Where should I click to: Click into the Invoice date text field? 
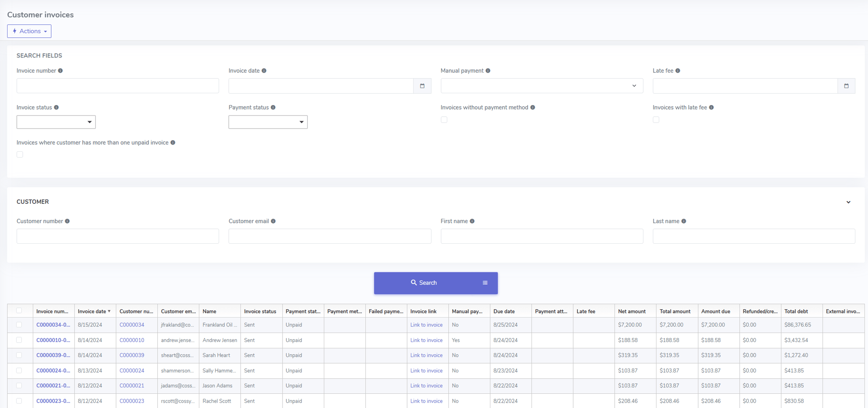point(321,86)
